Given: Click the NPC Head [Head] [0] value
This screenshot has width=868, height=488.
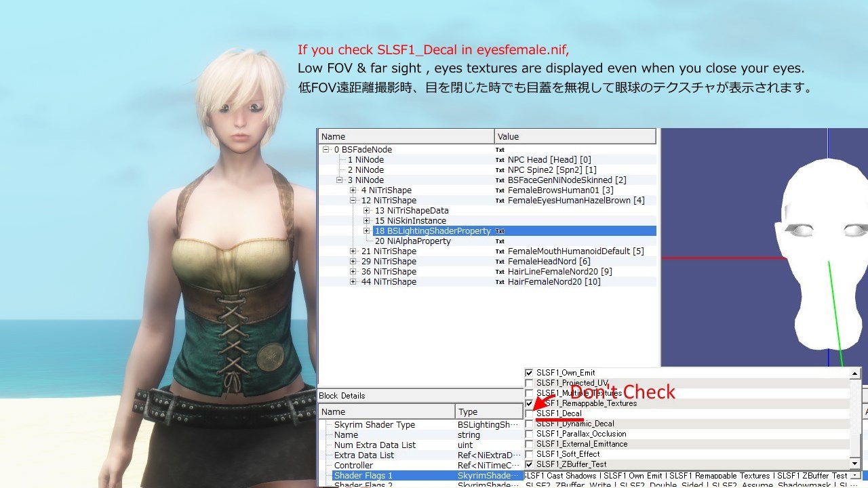Looking at the screenshot, I should 549,160.
